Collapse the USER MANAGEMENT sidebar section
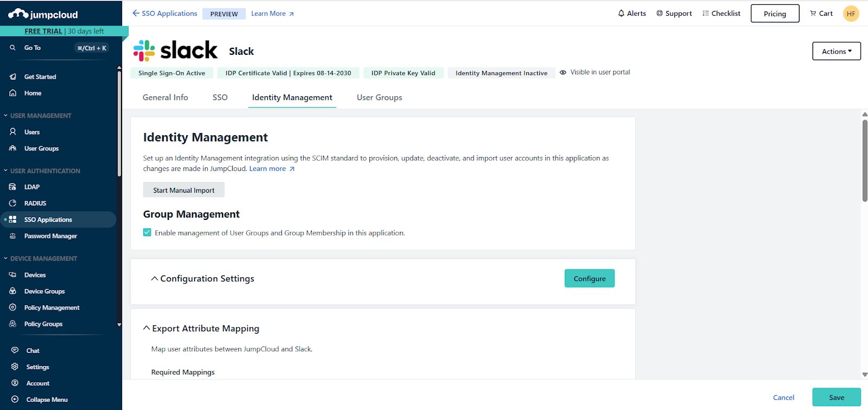 pyautogui.click(x=5, y=115)
